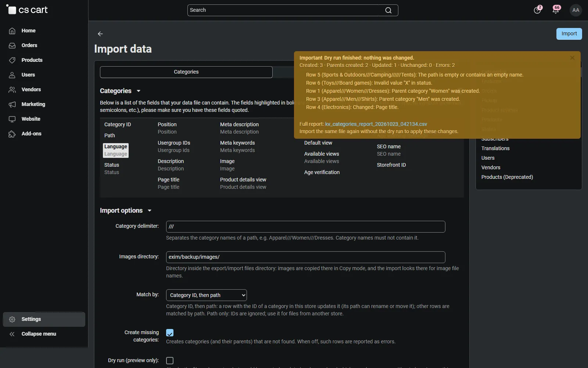Click the Import button
The width and height of the screenshot is (588, 368).
click(x=569, y=34)
